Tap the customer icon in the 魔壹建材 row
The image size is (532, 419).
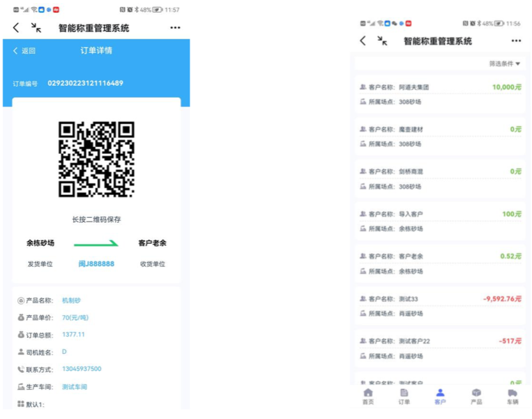pyautogui.click(x=363, y=129)
